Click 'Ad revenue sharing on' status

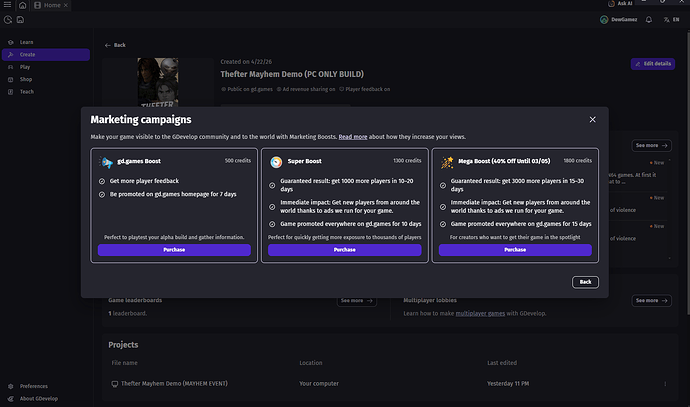(306, 89)
